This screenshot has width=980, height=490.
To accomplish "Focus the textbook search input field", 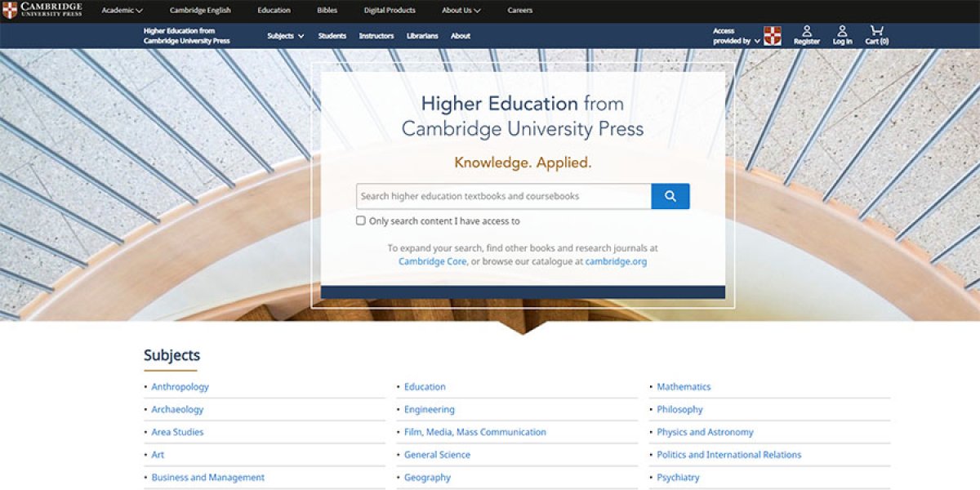I will click(504, 196).
